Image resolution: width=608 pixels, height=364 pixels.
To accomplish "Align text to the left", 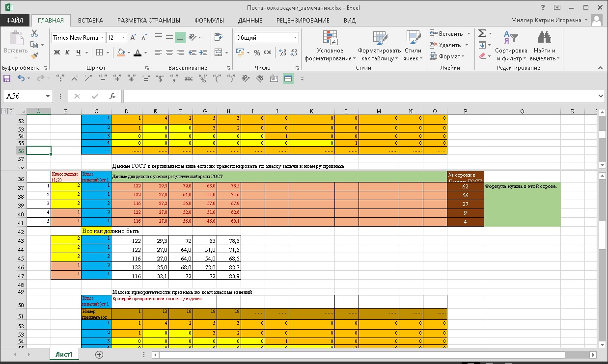I will coord(159,52).
